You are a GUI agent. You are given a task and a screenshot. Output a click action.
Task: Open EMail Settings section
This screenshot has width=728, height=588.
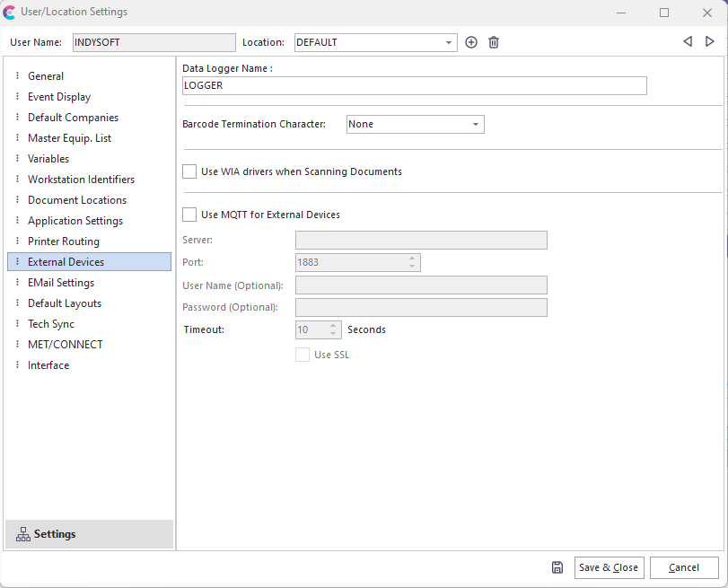coord(60,283)
